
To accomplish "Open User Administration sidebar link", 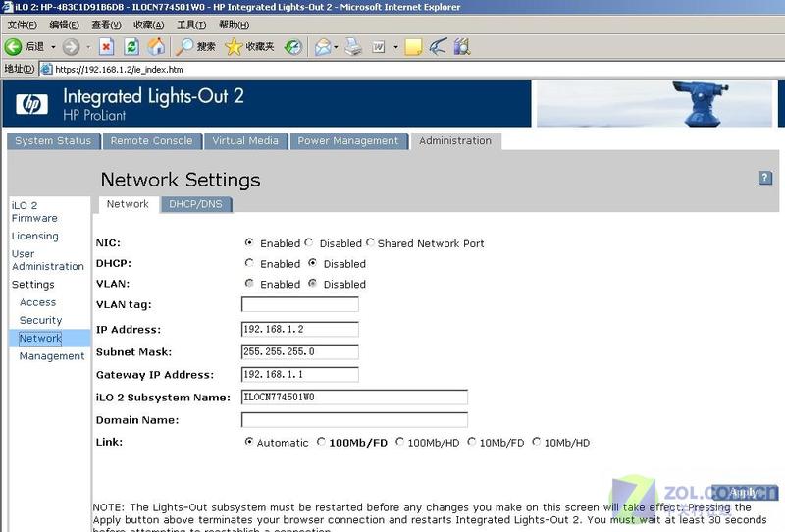I will click(x=48, y=260).
